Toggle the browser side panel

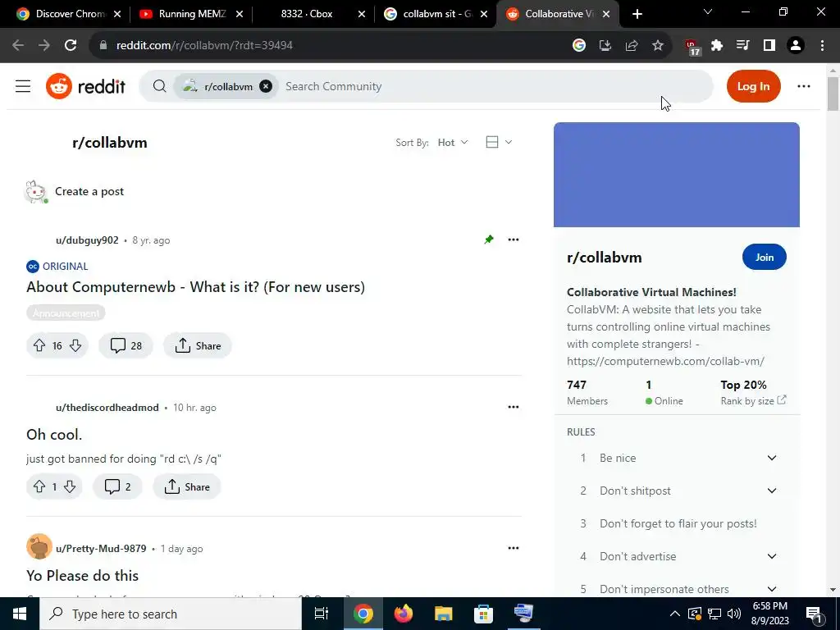click(769, 46)
